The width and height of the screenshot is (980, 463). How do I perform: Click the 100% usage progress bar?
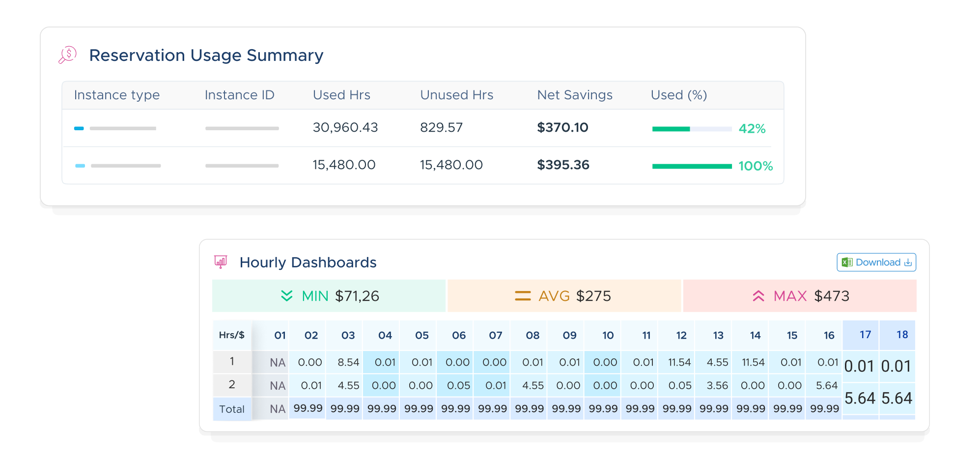[692, 166]
